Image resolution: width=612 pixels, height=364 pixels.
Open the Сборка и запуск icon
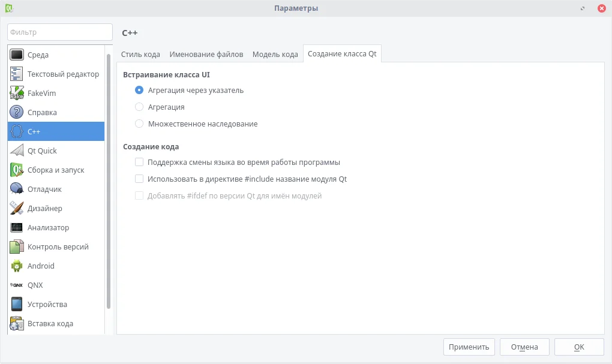tap(17, 170)
